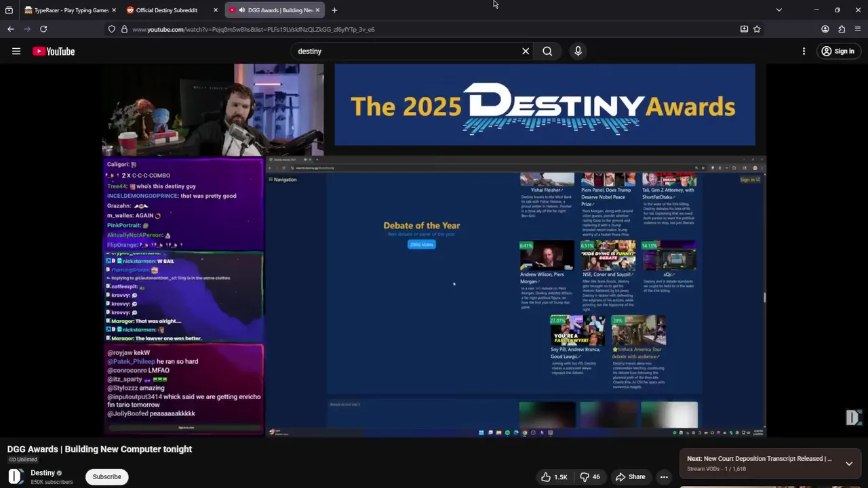Viewport: 868px width, 488px height.
Task: Share this video
Action: pos(630,477)
